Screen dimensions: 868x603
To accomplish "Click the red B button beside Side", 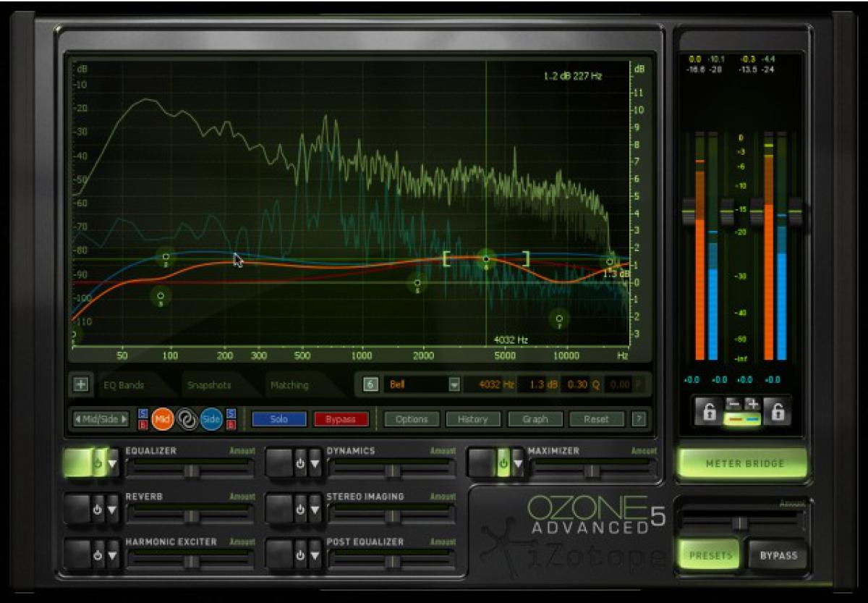I will [x=231, y=425].
